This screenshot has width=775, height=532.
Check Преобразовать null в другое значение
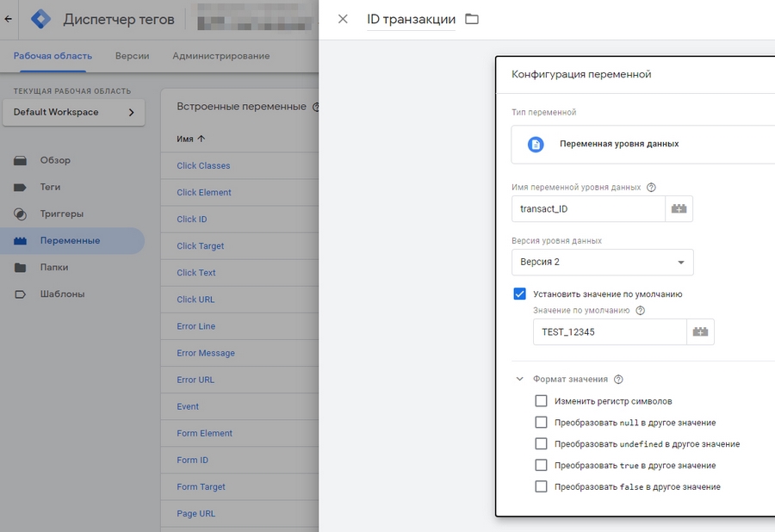[541, 423]
